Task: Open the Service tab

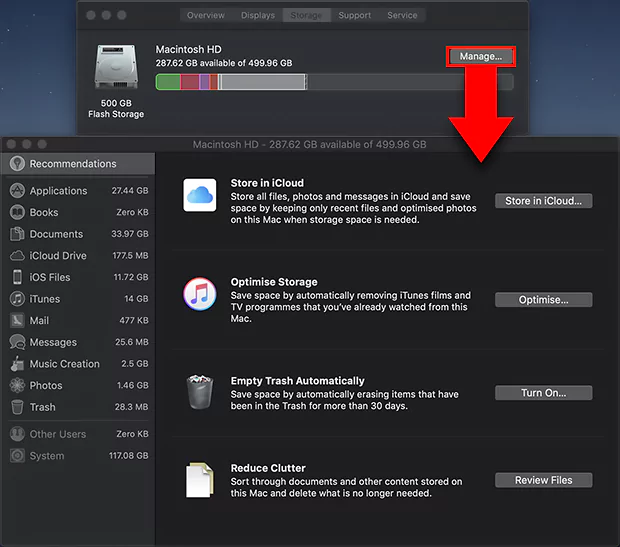Action: click(x=402, y=15)
